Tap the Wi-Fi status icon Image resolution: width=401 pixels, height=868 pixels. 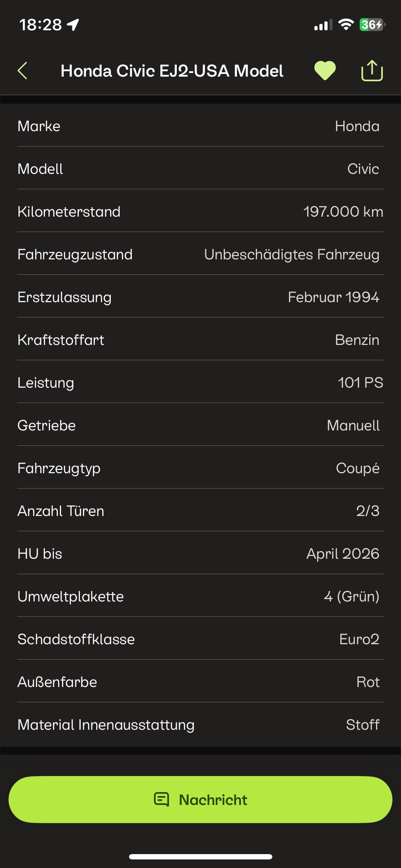(x=345, y=25)
